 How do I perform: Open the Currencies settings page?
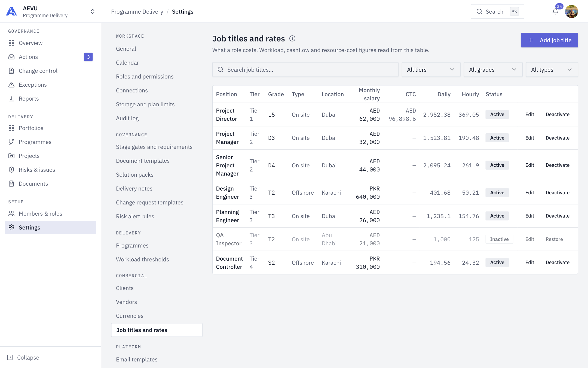pos(130,316)
